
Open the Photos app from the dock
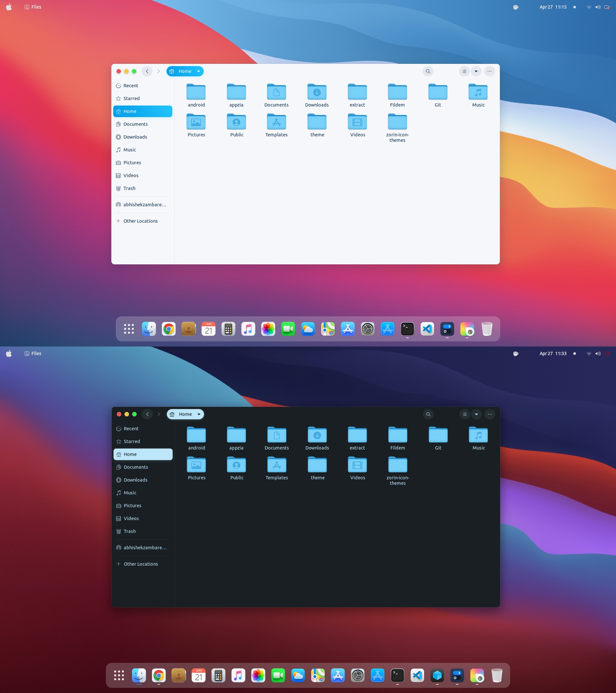coord(268,329)
